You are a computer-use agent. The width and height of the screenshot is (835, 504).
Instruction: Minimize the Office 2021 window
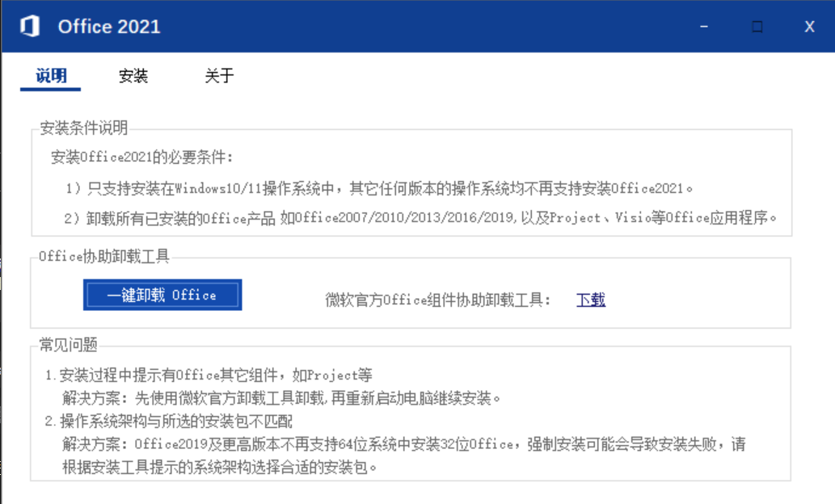pyautogui.click(x=704, y=26)
